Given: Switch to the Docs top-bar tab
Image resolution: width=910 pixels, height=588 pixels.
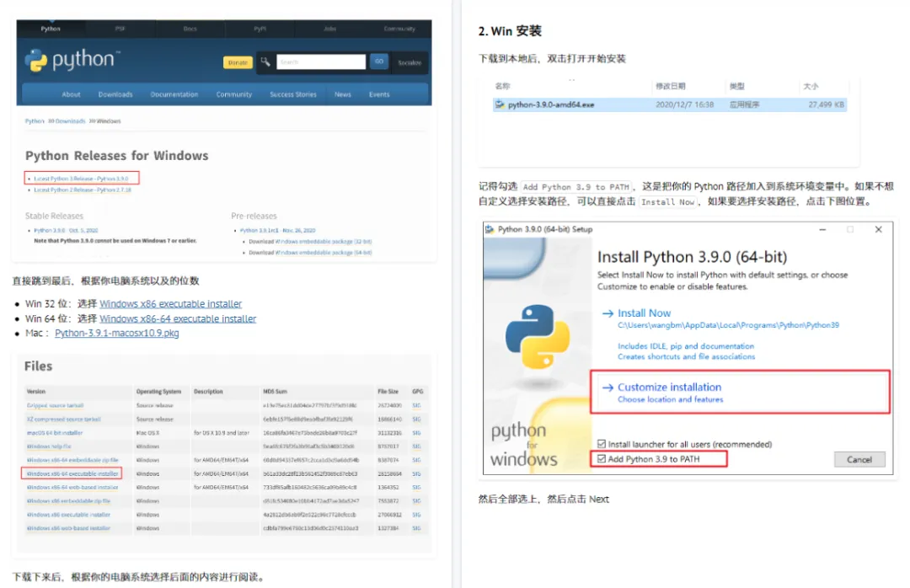Looking at the screenshot, I should [x=190, y=29].
